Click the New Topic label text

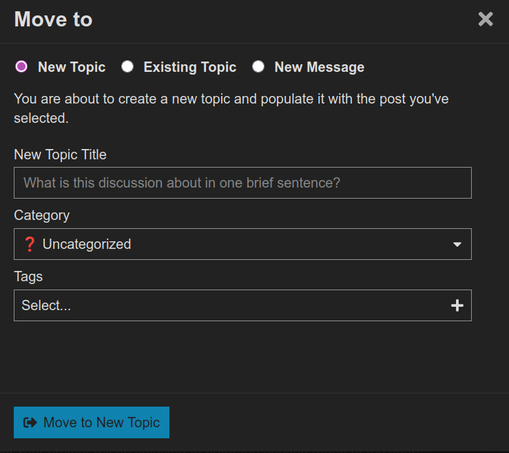pyautogui.click(x=72, y=67)
